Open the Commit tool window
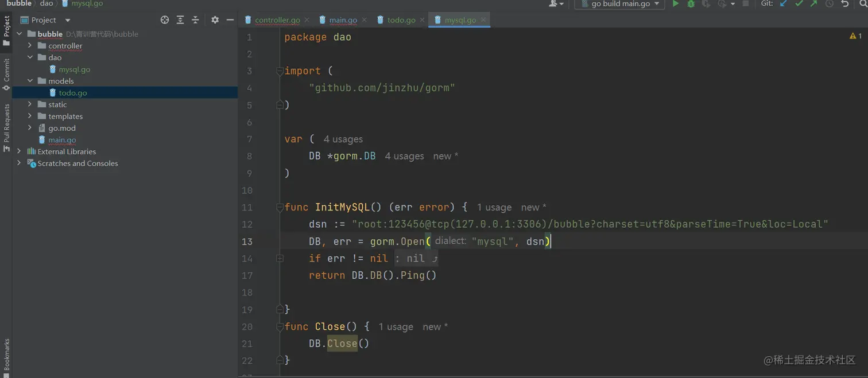The image size is (868, 378). [6, 75]
